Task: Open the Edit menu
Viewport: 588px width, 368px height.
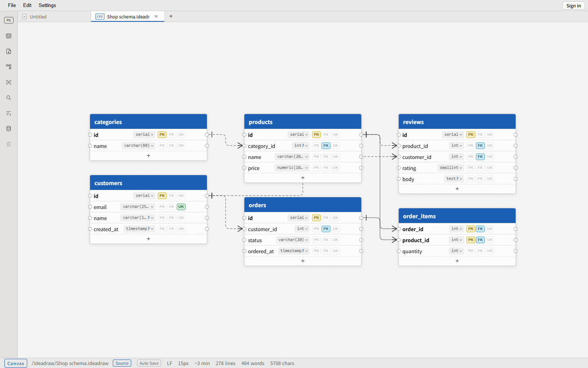Action: point(27,5)
